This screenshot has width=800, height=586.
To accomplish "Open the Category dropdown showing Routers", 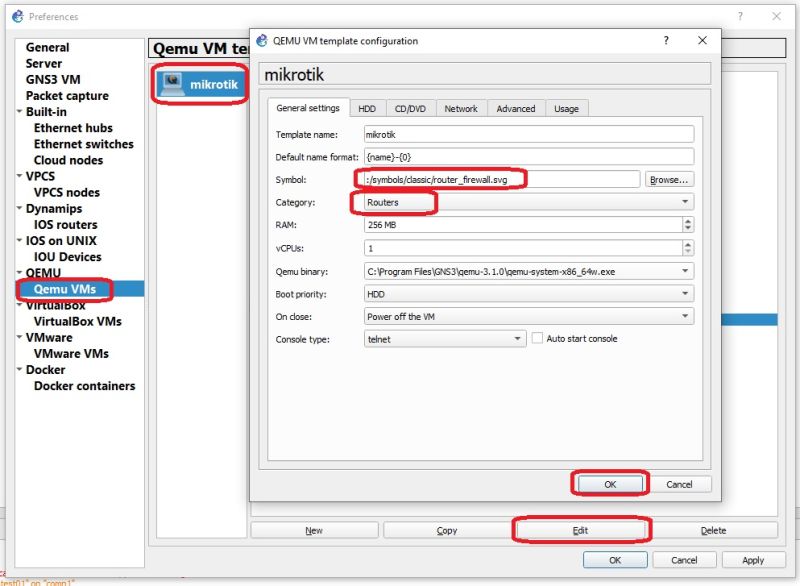I will coord(529,202).
